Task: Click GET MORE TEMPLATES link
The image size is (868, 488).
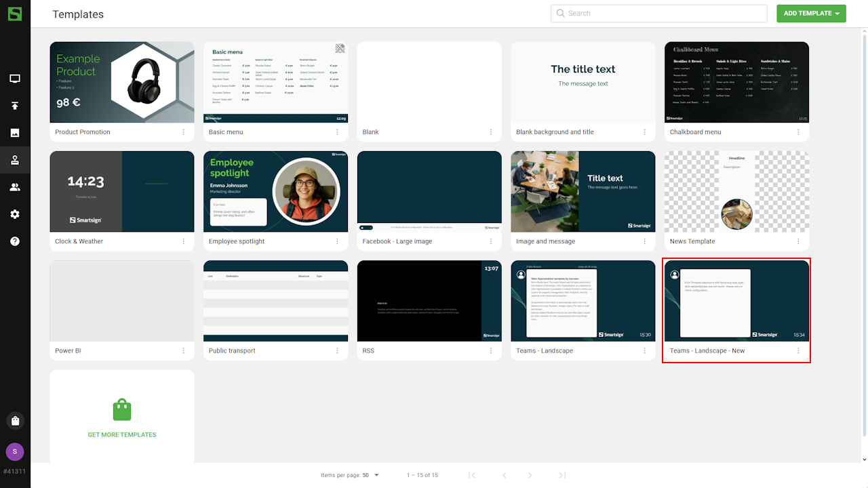Action: 122,434
